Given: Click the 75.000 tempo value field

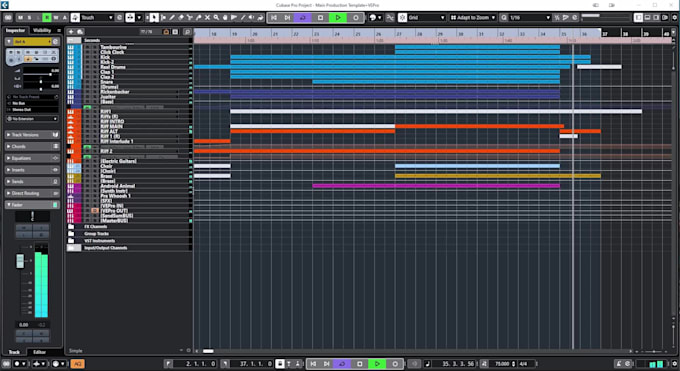Looking at the screenshot, I should point(502,364).
